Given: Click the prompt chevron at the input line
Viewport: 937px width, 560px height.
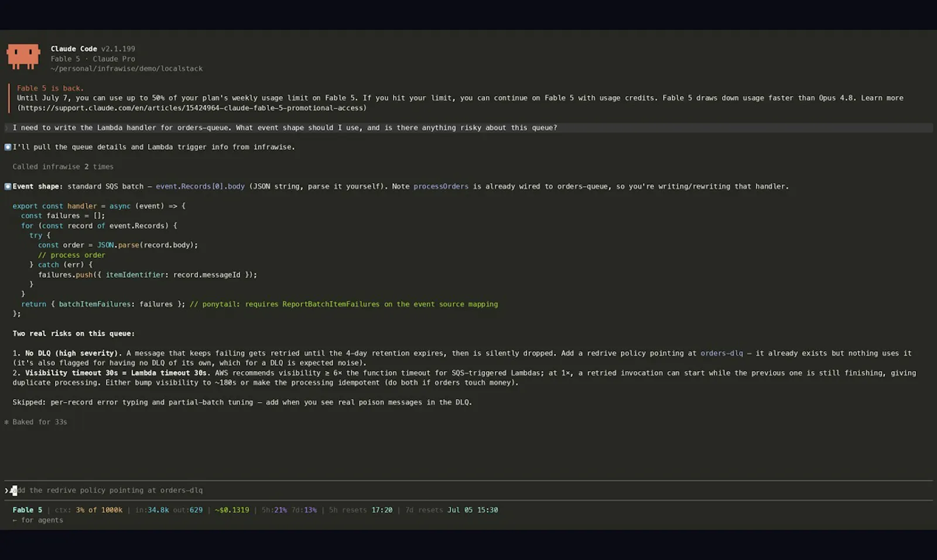Looking at the screenshot, I should pos(7,490).
